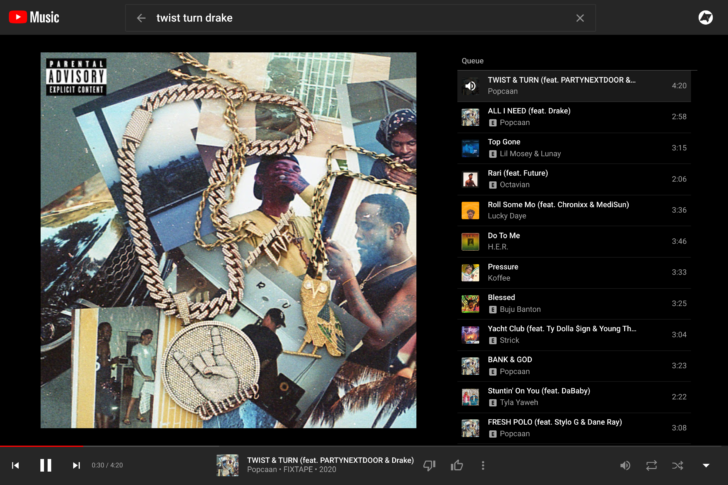Click the 'Lil Mosey & Lunay' artist text
This screenshot has height=485, width=728.
click(x=530, y=154)
